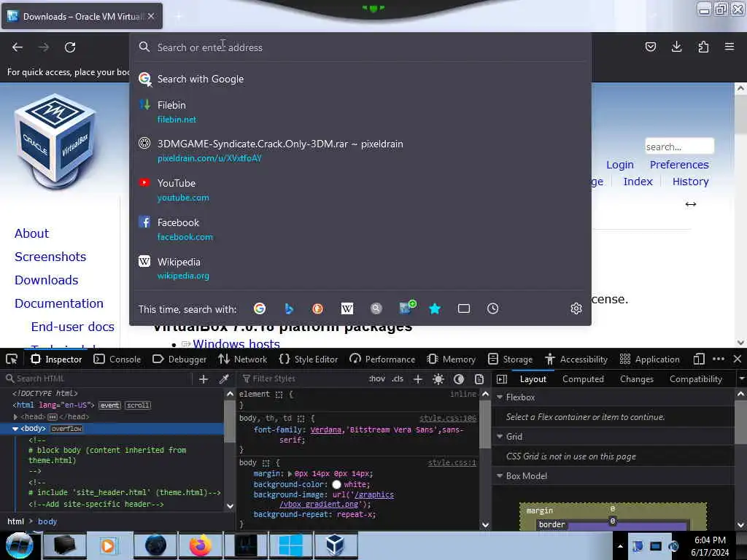
Task: Open Responsive Design Mode icon
Action: tap(699, 359)
